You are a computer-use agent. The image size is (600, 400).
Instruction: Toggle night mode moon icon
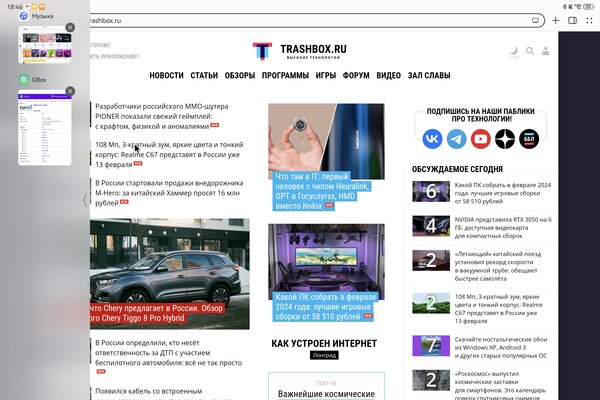pos(514,51)
